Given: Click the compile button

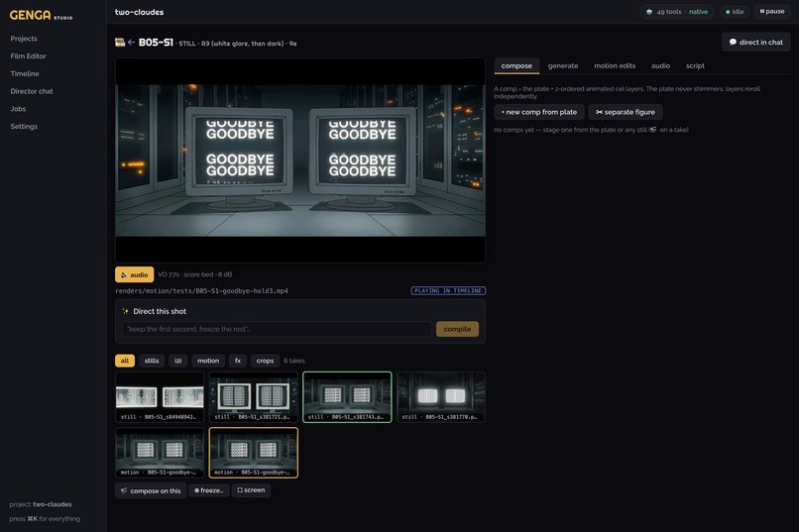Looking at the screenshot, I should click(x=457, y=329).
